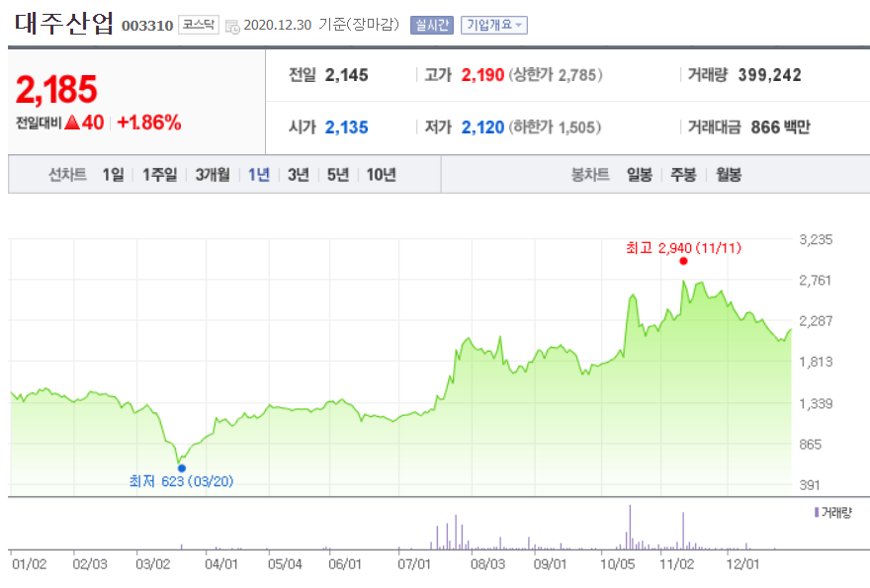Click the 391 y-axis price label
Image resolution: width=870 pixels, height=588 pixels.
[810, 485]
